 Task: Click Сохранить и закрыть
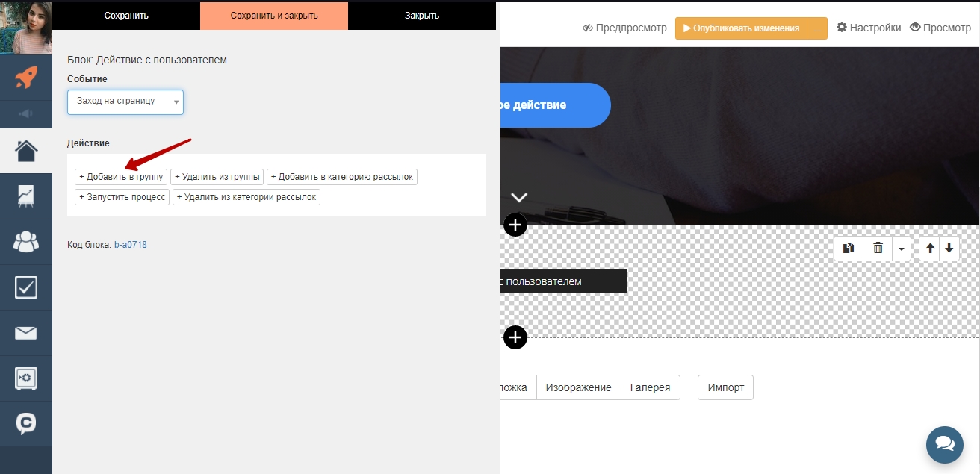click(274, 16)
